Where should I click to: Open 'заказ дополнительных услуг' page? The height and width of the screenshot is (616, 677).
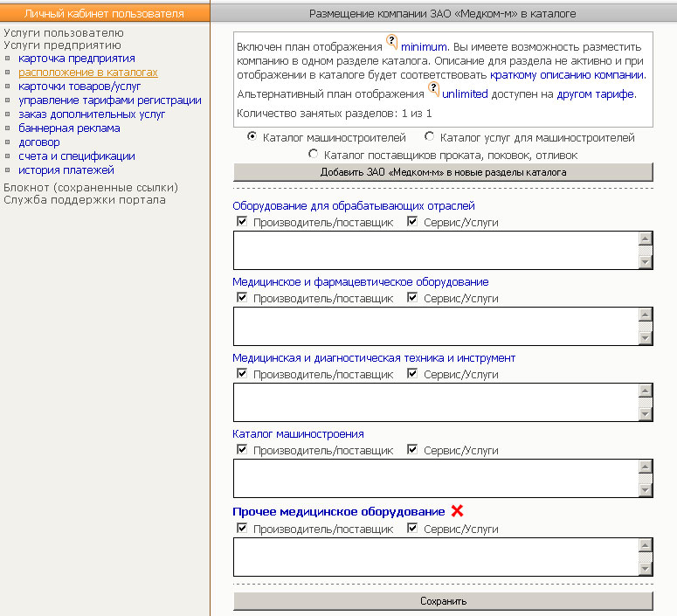92,114
